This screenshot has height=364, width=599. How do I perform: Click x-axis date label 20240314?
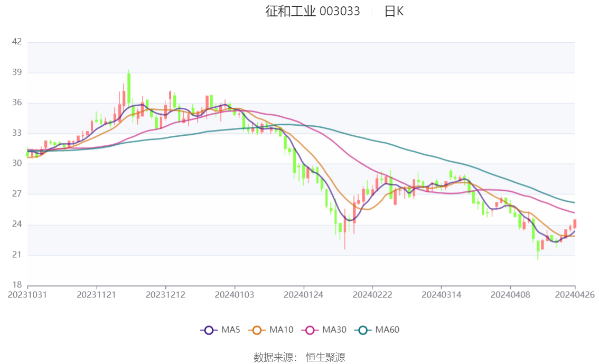click(x=441, y=295)
